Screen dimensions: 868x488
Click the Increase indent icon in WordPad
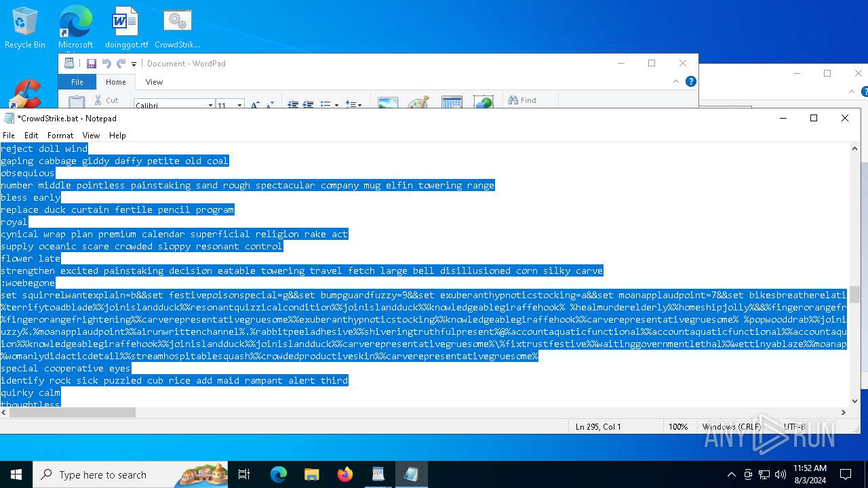click(x=308, y=105)
